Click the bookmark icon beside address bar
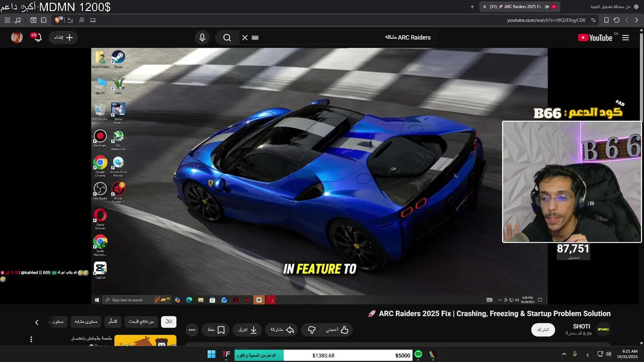 point(606,20)
